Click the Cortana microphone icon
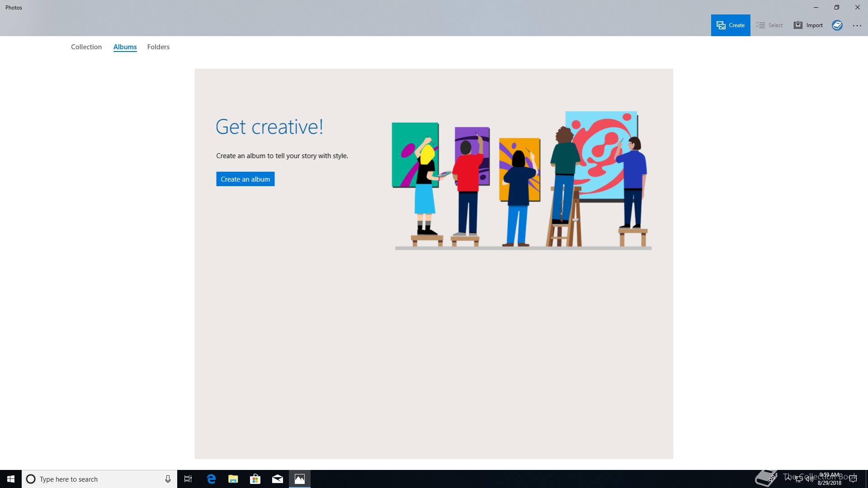Screen dimensions: 868x488 click(x=168, y=479)
